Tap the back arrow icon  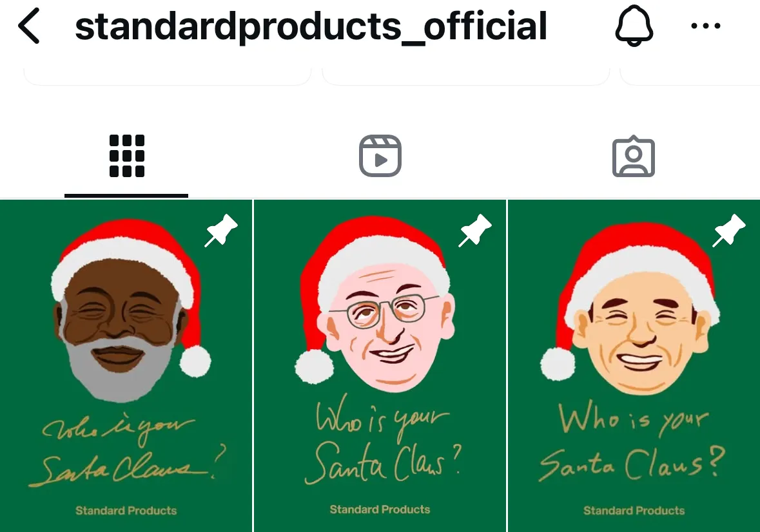pyautogui.click(x=28, y=26)
